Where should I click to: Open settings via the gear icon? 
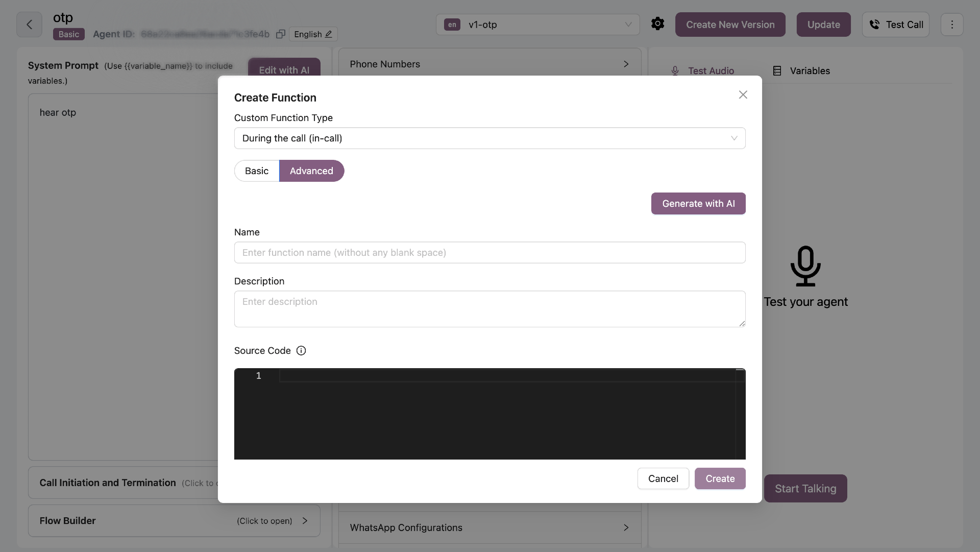coord(657,24)
